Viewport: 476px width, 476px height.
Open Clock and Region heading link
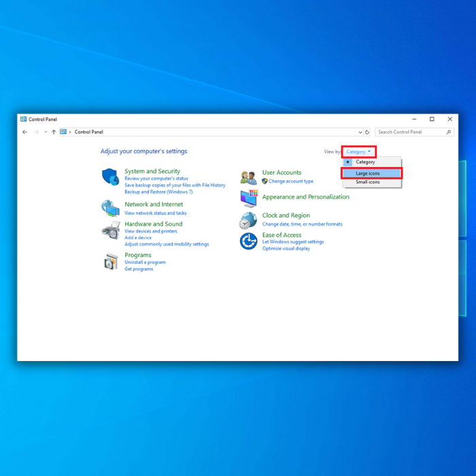coord(286,216)
